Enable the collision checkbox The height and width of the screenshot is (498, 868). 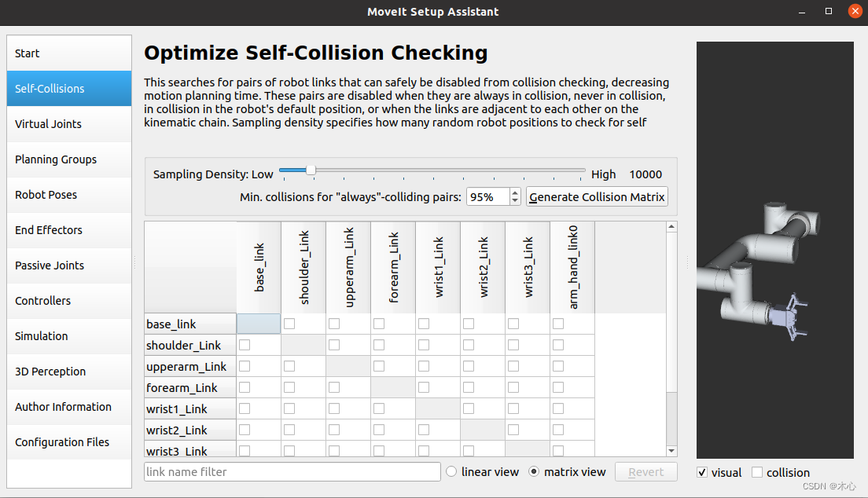click(x=756, y=473)
